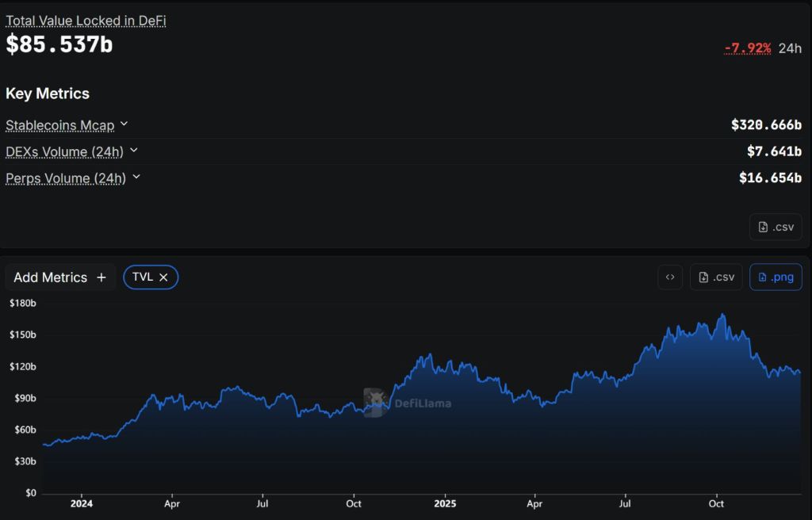Select the Stablecoins Mcap label text

click(59, 125)
